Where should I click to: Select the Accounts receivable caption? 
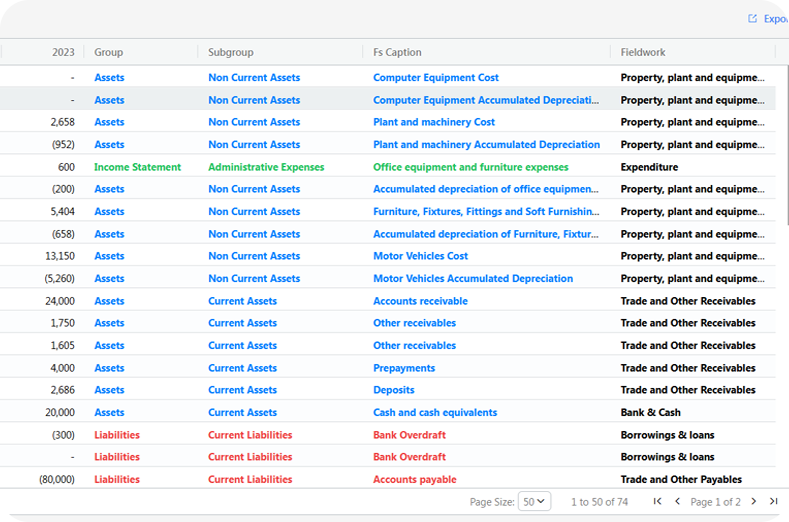click(x=420, y=301)
